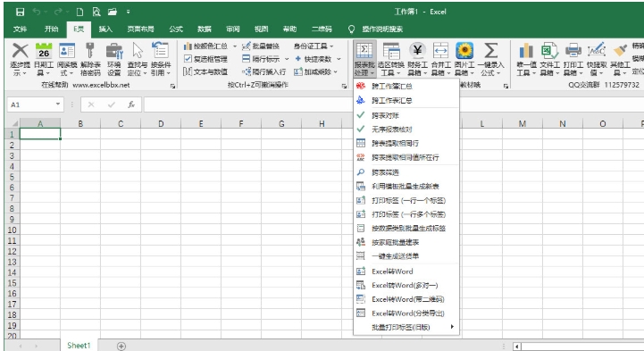The height and width of the screenshot is (351, 644).
Task: Switch to the 插入 ribbon tab
Action: click(x=105, y=29)
